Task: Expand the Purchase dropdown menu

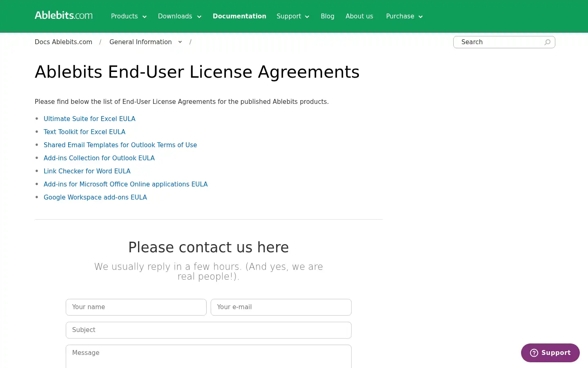Action: pos(404,16)
